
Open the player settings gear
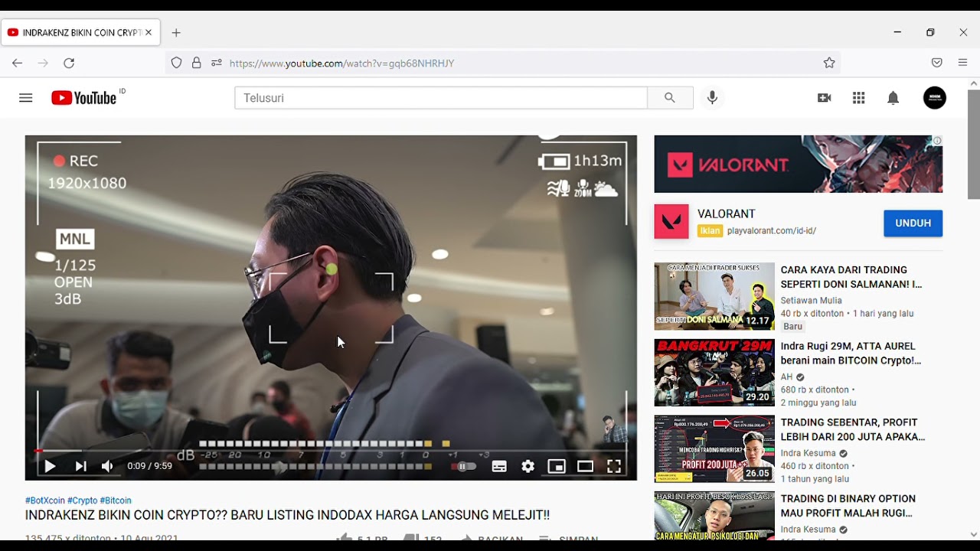click(x=528, y=466)
